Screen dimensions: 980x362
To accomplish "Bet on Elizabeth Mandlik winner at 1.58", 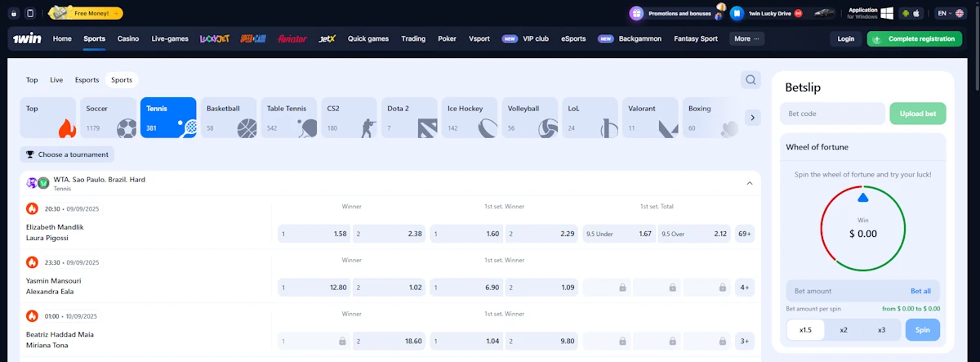I will coord(314,234).
